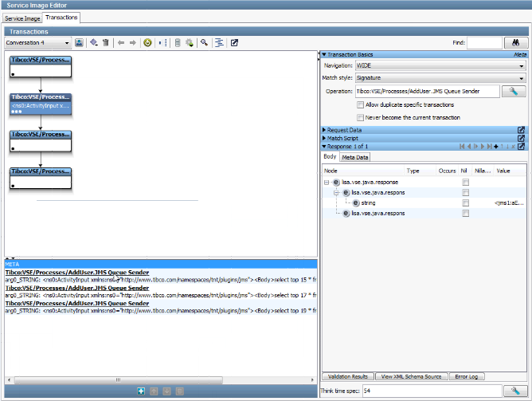
Task: Click the View XML Schema Source button
Action: (411, 376)
